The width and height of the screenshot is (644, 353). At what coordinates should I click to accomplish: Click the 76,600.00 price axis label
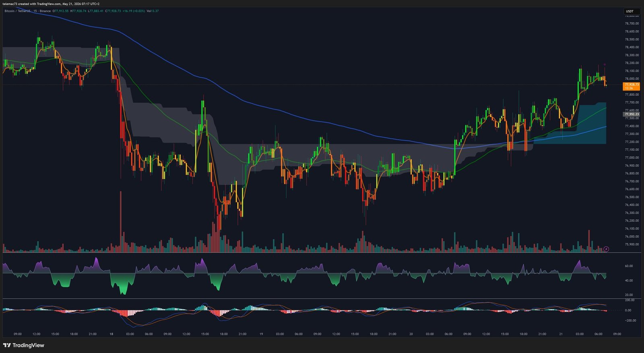(632, 189)
